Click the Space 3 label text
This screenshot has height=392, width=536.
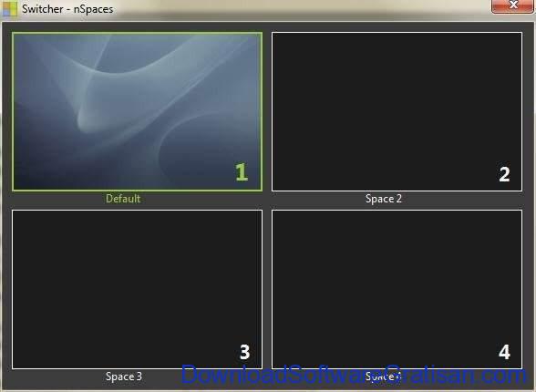coord(124,377)
